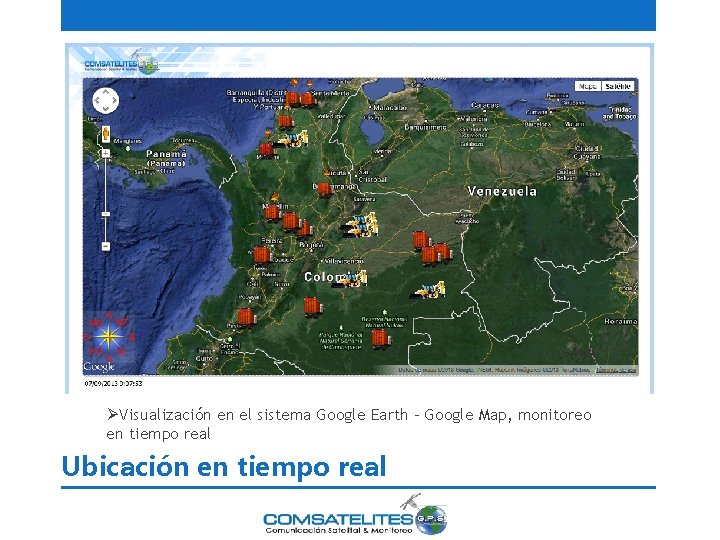Select the southernmost truck marker near the national park labels
Image resolution: width=720 pixels, height=540 pixels.
(x=381, y=338)
